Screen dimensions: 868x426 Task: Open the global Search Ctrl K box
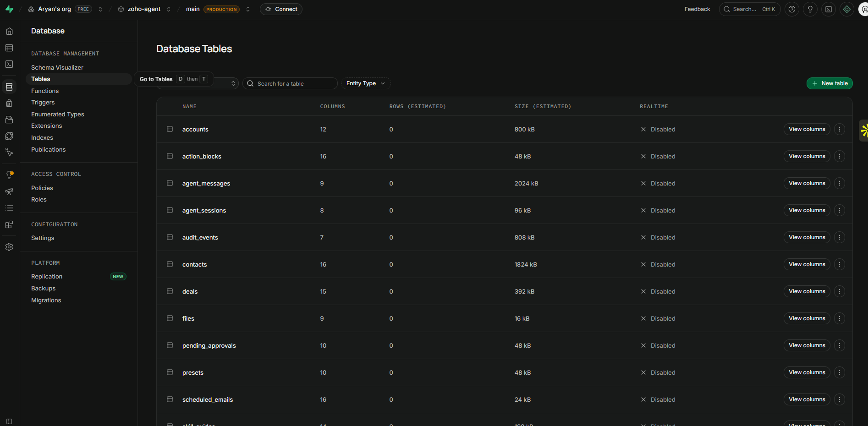coord(750,9)
